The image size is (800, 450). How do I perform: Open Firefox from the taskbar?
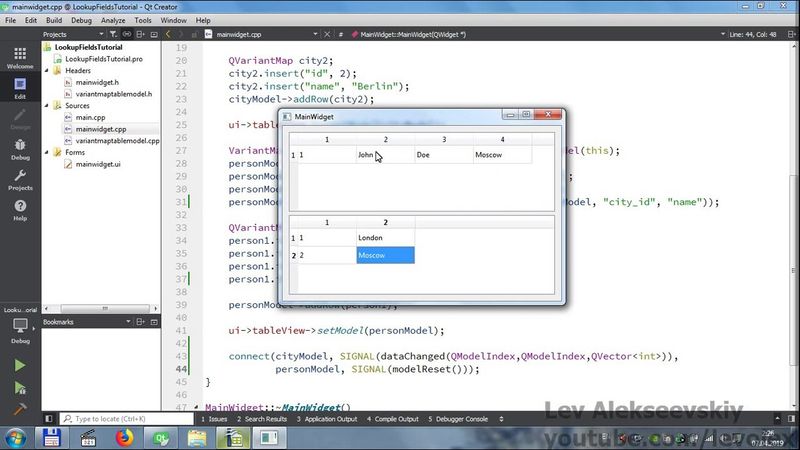[x=125, y=438]
